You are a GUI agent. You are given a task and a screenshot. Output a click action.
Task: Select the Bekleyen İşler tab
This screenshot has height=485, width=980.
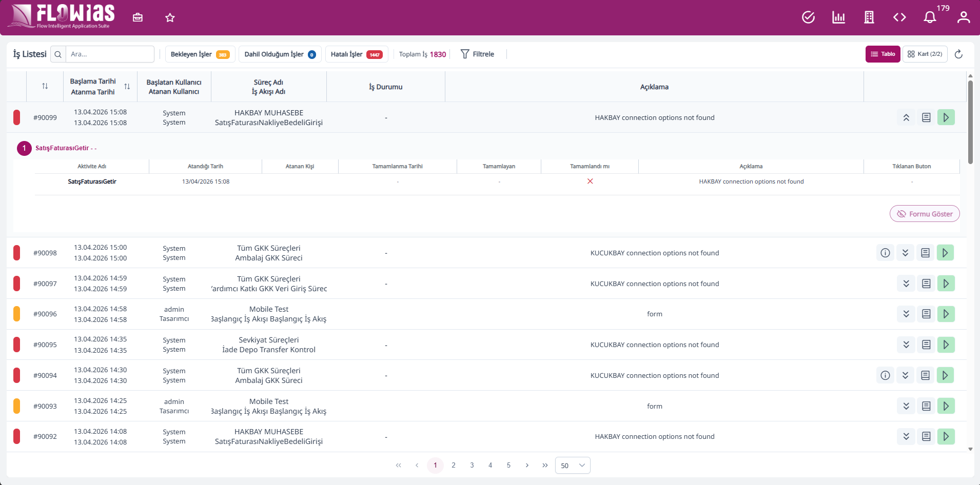200,54
